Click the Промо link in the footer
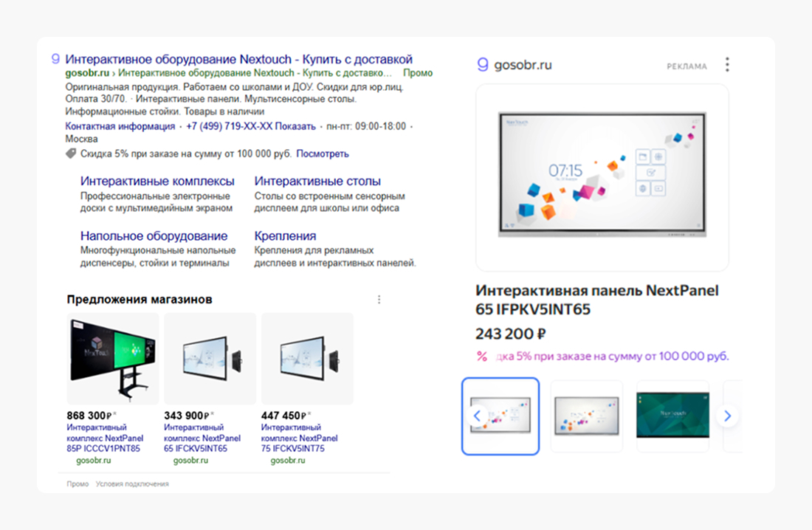Image resolution: width=812 pixels, height=530 pixels. (78, 484)
